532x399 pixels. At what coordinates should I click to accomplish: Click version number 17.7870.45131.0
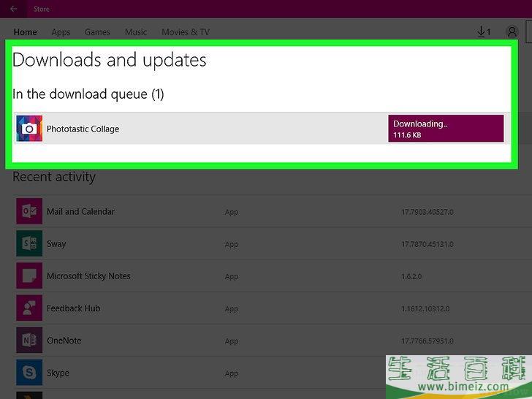427,244
